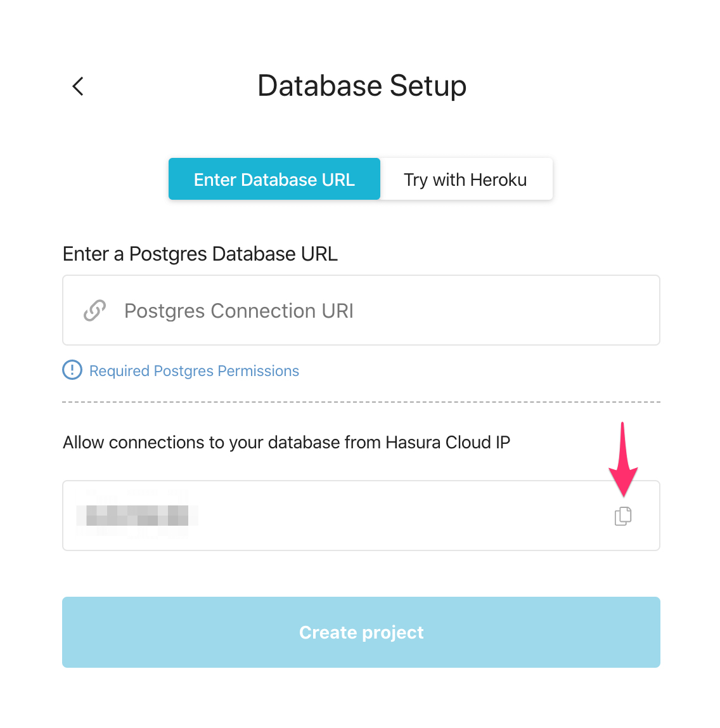Screen dimensions: 720x728
Task: Go back using the left chevron arrow
Action: (78, 86)
